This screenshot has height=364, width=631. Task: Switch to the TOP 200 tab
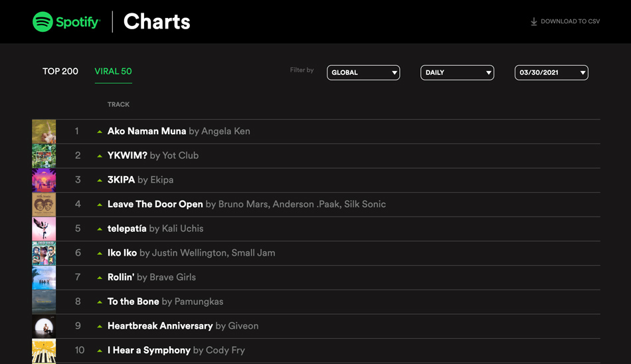point(60,71)
